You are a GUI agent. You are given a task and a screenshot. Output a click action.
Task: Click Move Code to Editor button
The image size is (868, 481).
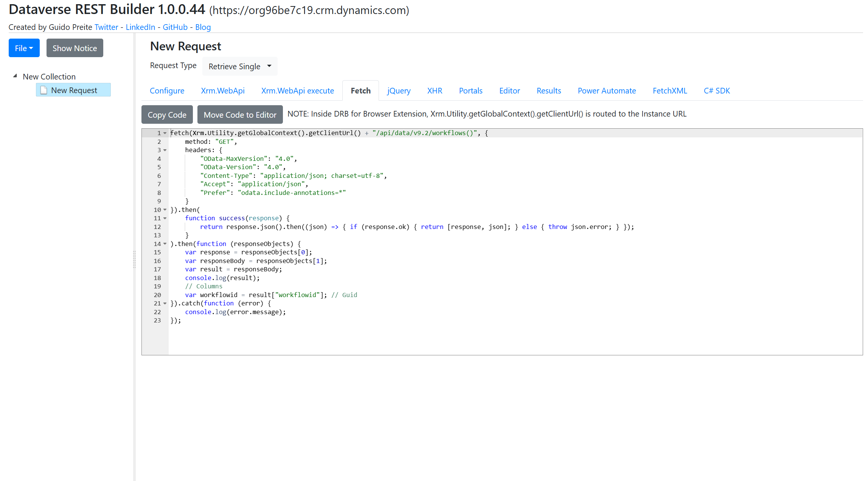[x=240, y=115]
